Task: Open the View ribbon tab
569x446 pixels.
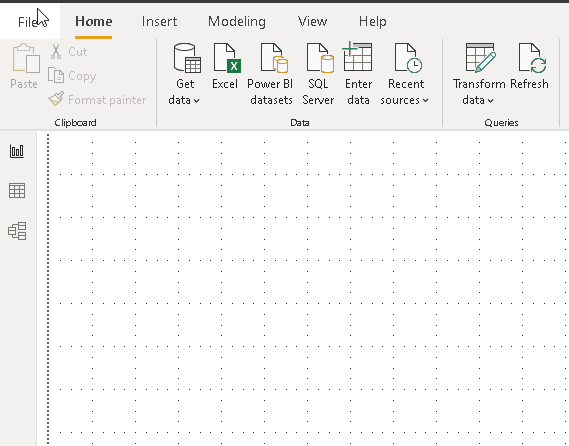Action: [313, 21]
